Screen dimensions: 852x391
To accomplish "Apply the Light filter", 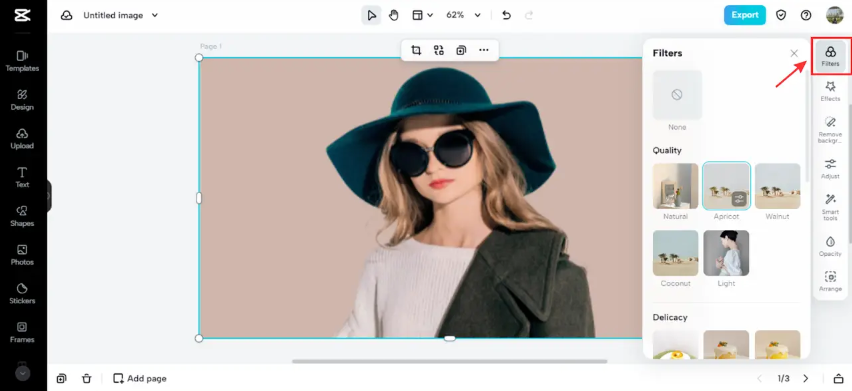I will pyautogui.click(x=726, y=253).
